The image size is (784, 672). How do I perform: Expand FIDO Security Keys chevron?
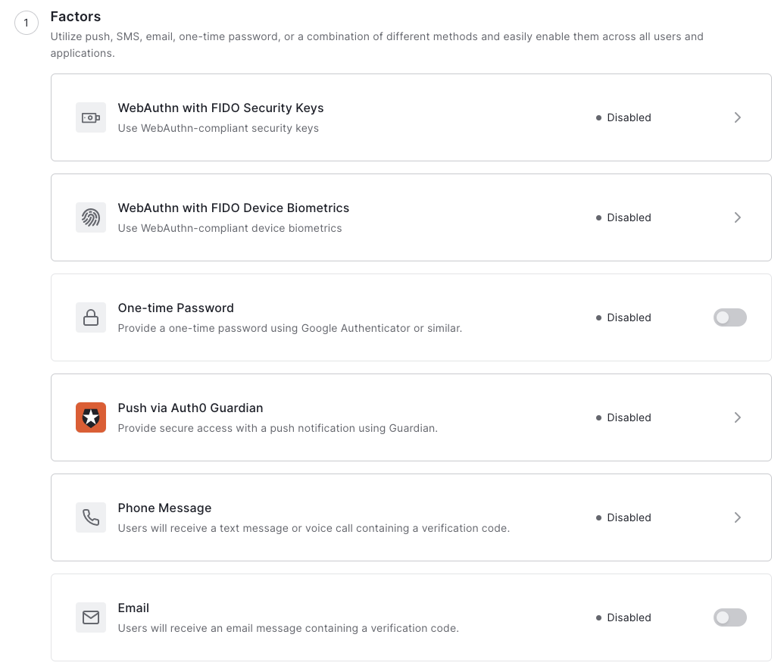(737, 117)
